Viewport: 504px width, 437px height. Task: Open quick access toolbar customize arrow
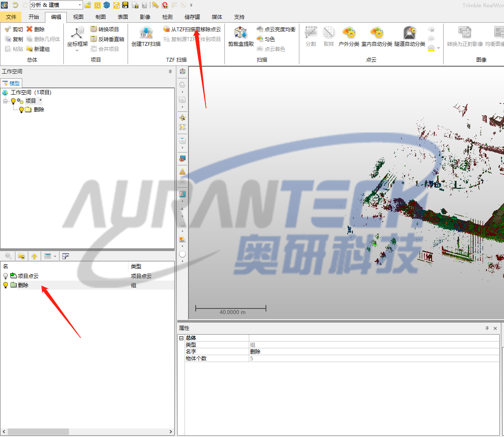(x=191, y=5)
